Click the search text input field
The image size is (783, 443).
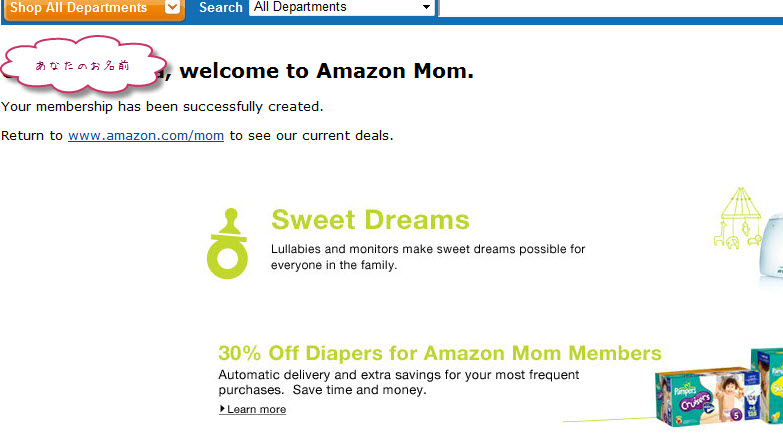611,8
